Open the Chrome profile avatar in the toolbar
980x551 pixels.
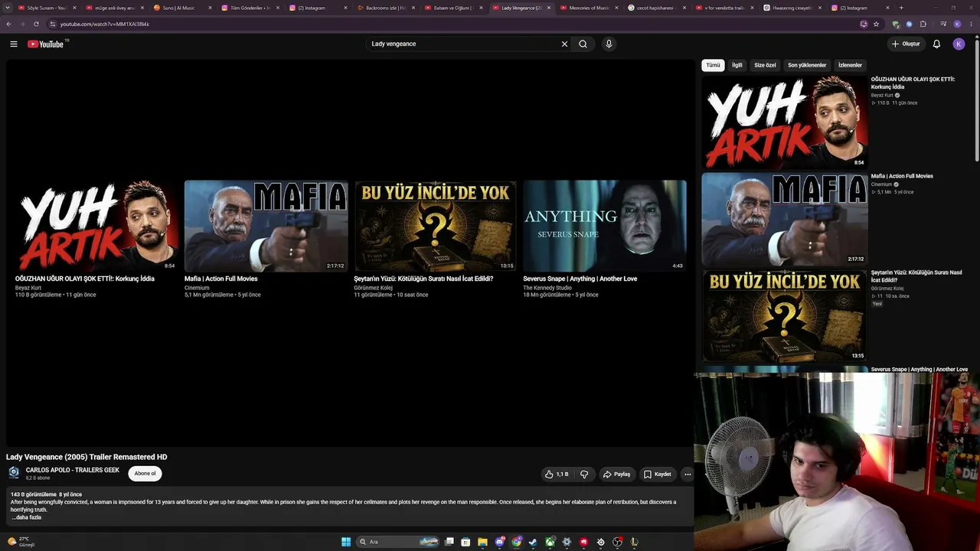click(957, 24)
